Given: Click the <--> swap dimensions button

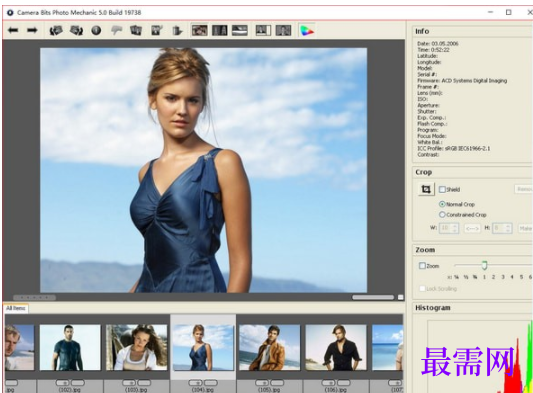Looking at the screenshot, I should [x=472, y=228].
